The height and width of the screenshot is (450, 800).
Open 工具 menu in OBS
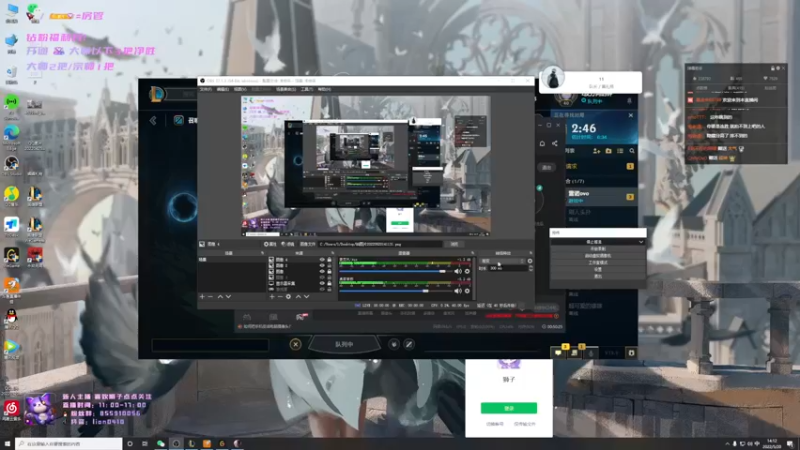(307, 89)
